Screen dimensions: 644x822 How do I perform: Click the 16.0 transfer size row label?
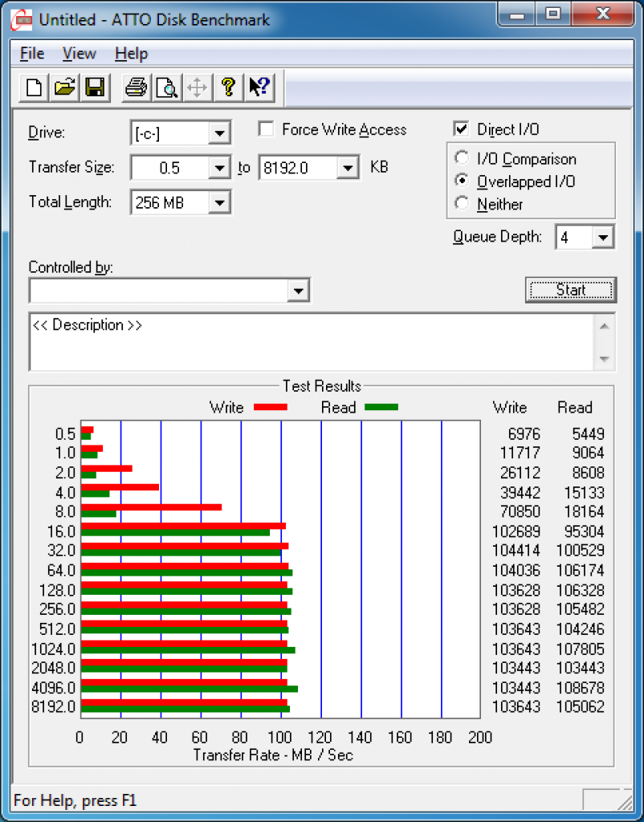click(61, 531)
